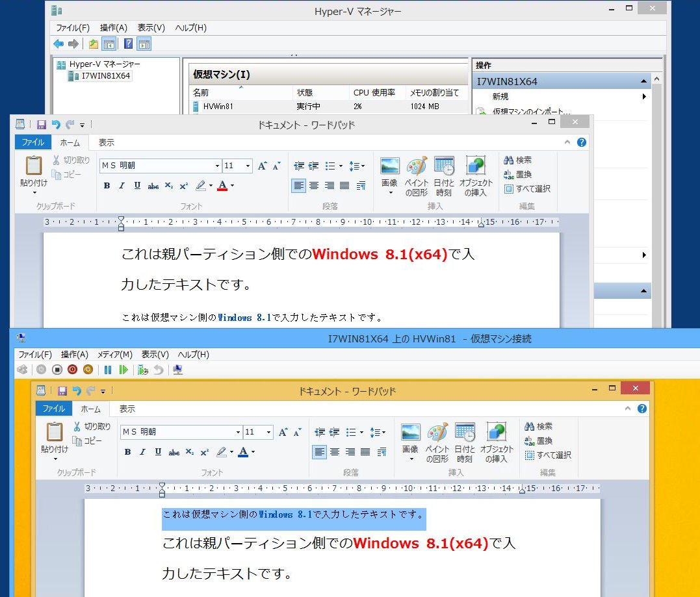
Task: Click the orange Save state icon in the VM toolbar
Action: (88, 370)
